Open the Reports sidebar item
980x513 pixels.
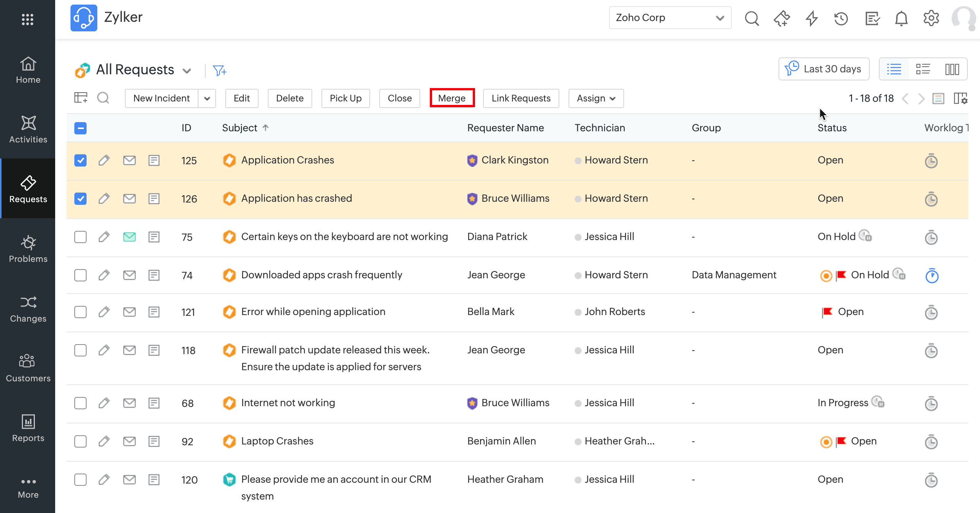point(28,428)
